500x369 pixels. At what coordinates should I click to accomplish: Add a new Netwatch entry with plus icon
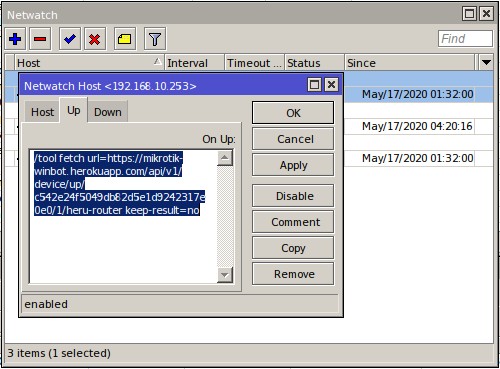[15, 39]
